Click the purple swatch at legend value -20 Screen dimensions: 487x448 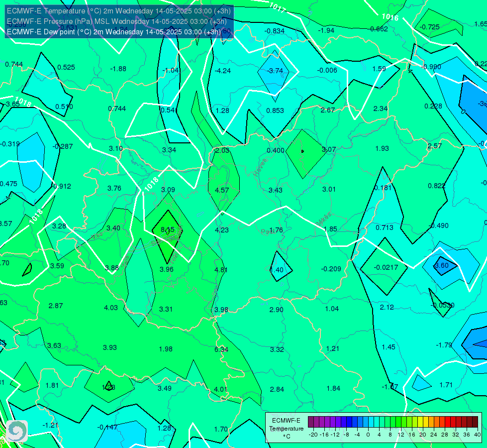click(311, 422)
